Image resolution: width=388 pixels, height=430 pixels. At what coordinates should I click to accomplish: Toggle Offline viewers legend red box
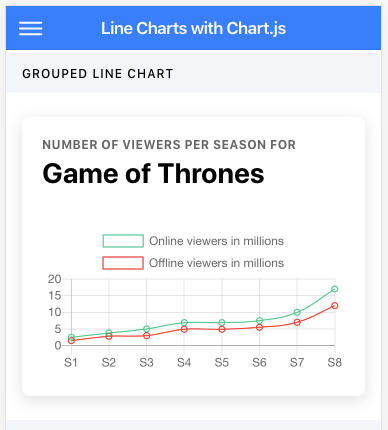click(x=123, y=263)
